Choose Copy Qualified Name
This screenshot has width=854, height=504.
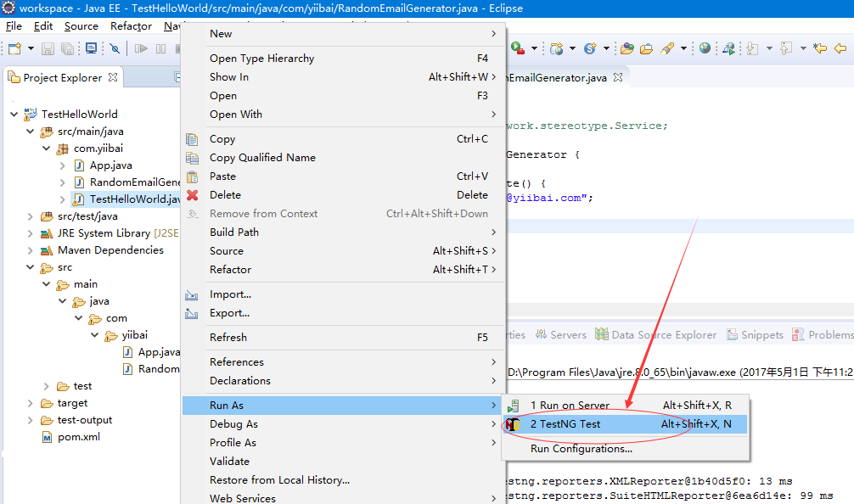pos(344,157)
